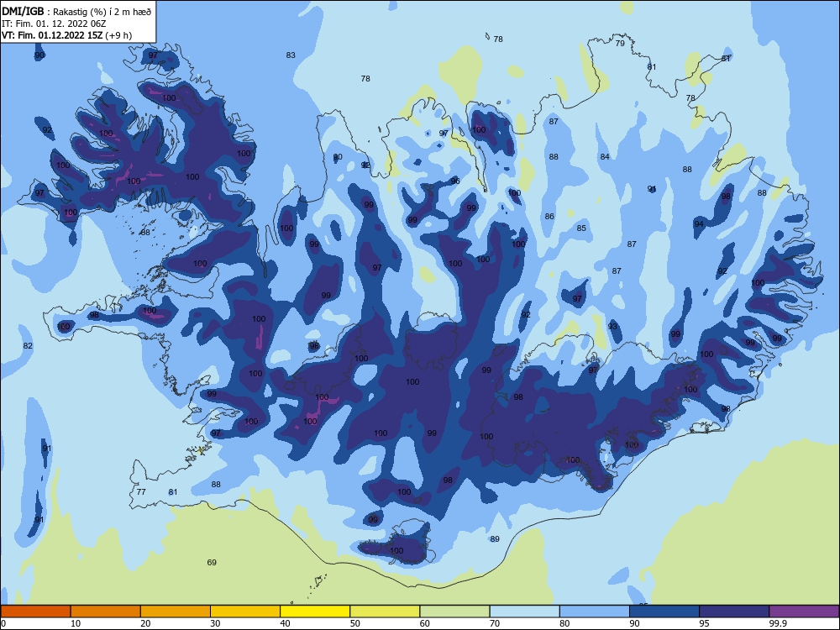
Task: Click the orange 10–20 legend swatch
Action: pos(106,612)
